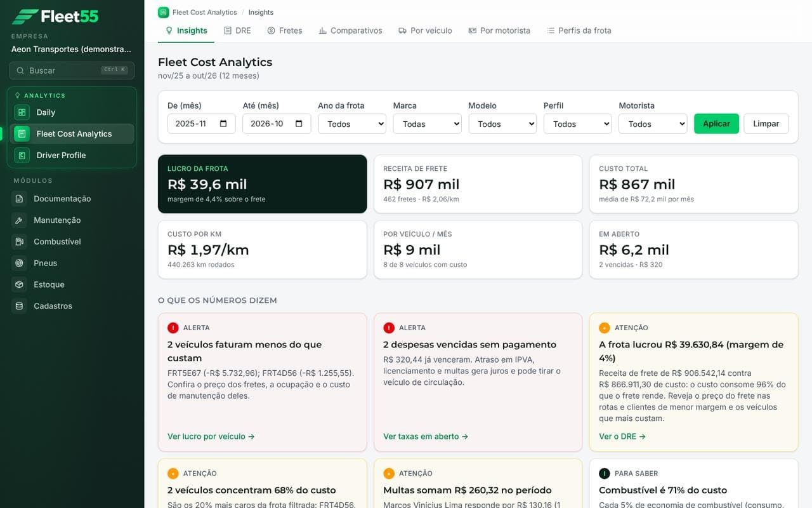This screenshot has width=812, height=508.
Task: Click the Documentação module icon
Action: click(20, 199)
